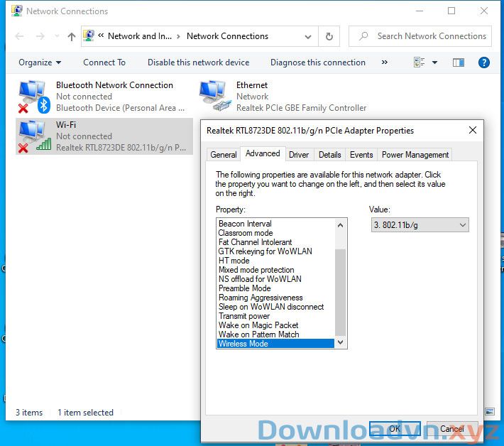Select Transmit power property
Screen dimensions: 504x446
(x=275, y=316)
